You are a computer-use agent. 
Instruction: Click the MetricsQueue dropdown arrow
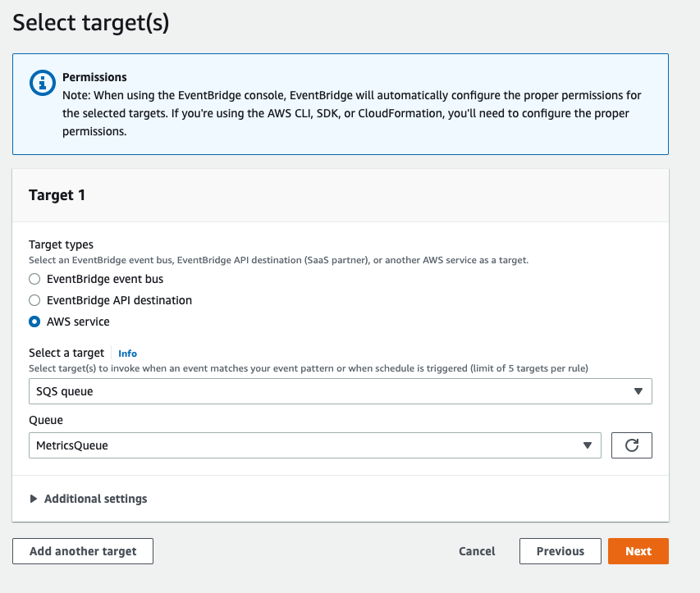[x=587, y=445]
